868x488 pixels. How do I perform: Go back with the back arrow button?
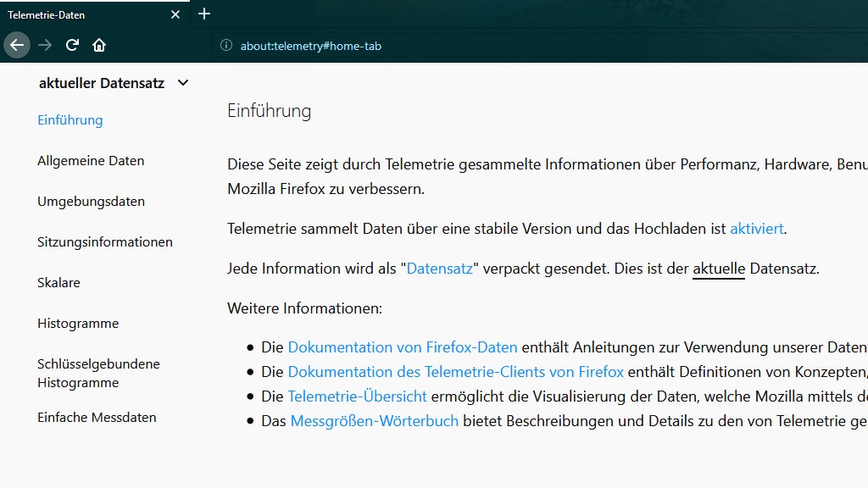17,45
